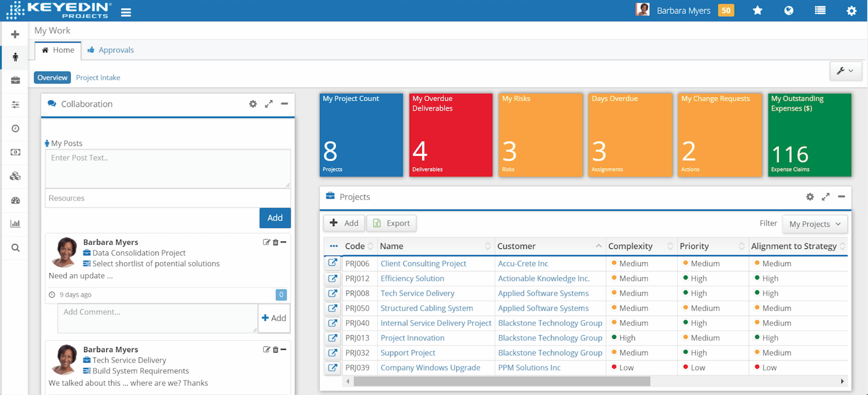Click the globe icon in the top bar
868x395 pixels.
pyautogui.click(x=789, y=11)
